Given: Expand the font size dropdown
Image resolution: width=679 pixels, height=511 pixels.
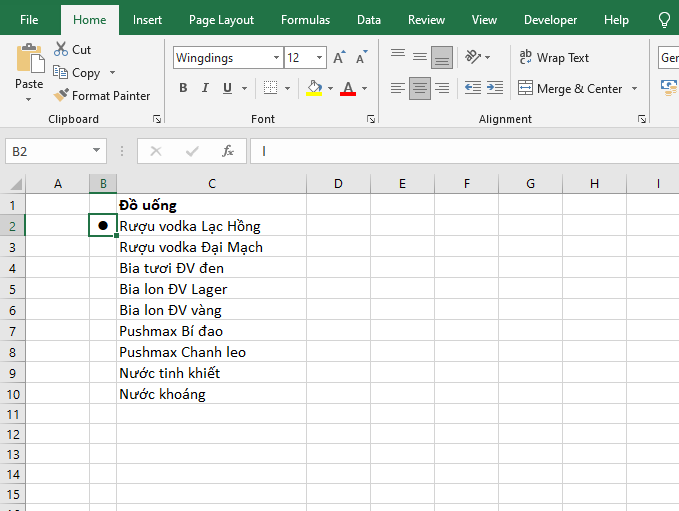Looking at the screenshot, I should [319, 58].
